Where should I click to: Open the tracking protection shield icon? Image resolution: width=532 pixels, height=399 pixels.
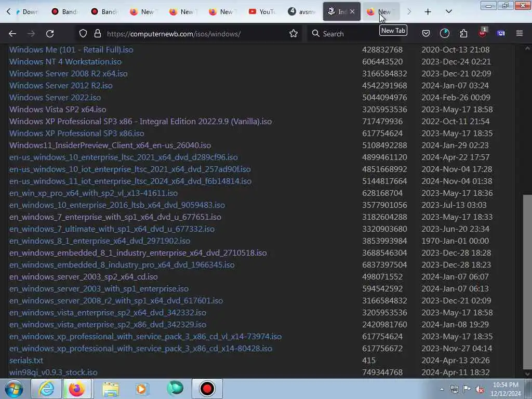coord(83,34)
